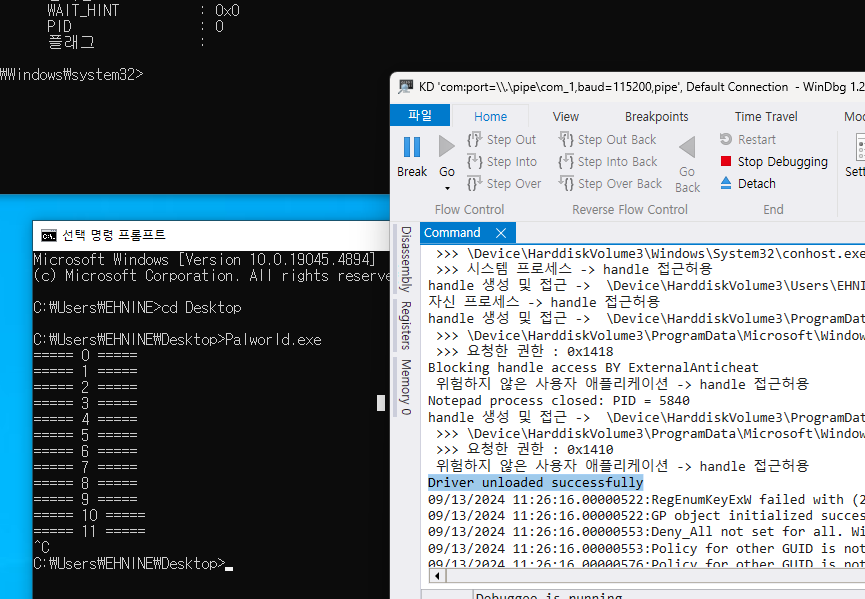Click the Step Out button
865x599 pixels.
click(501, 140)
